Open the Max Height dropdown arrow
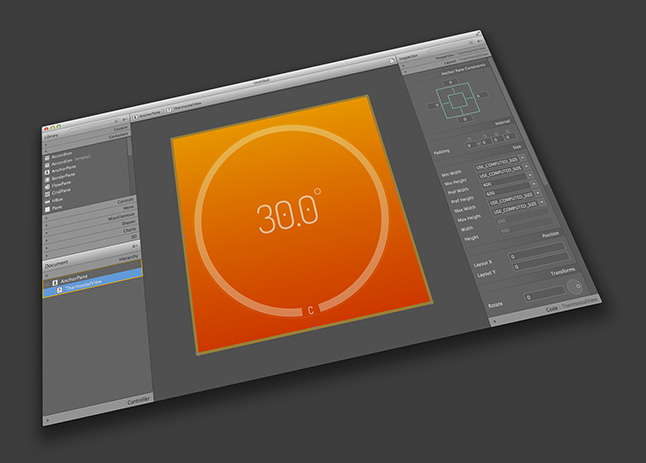The width and height of the screenshot is (646, 463). coord(542,202)
